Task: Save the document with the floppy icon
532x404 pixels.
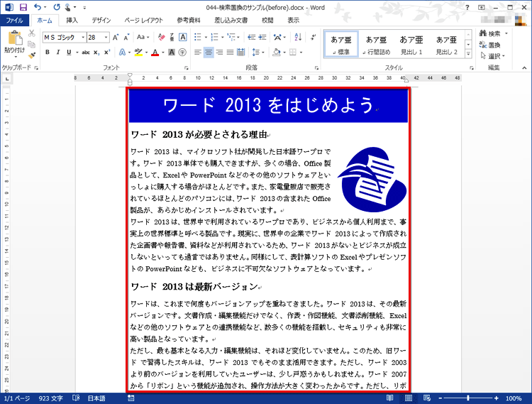Action: point(23,7)
